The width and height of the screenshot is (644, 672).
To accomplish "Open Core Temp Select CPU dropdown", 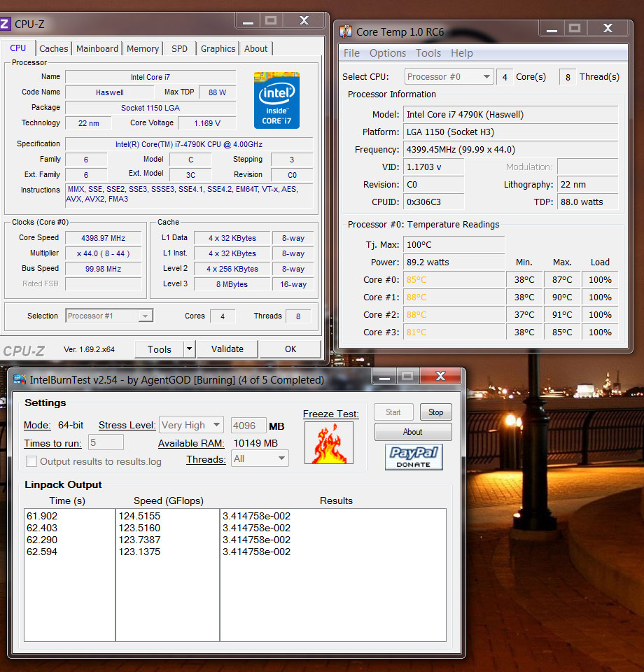I will [x=449, y=77].
